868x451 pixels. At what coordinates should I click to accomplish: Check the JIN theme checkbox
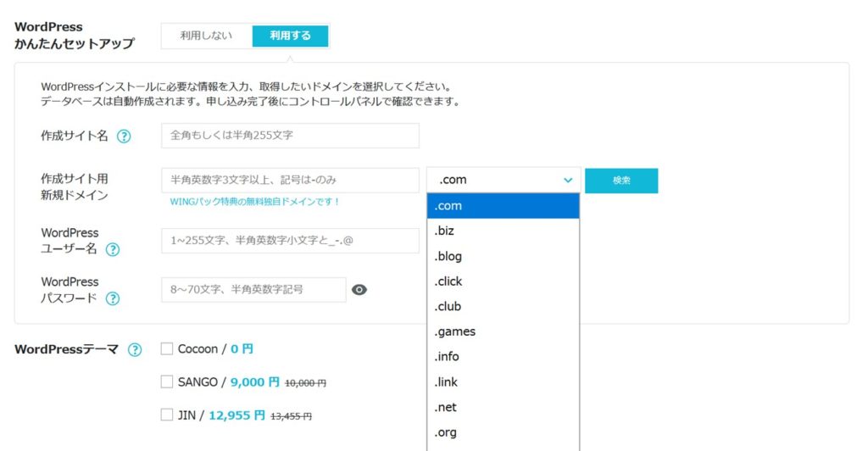pos(167,415)
